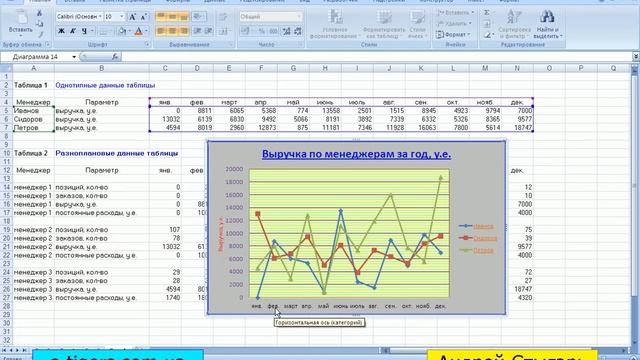Click Delete cells (Удалить) button
The image size is (640, 360).
(454, 24)
